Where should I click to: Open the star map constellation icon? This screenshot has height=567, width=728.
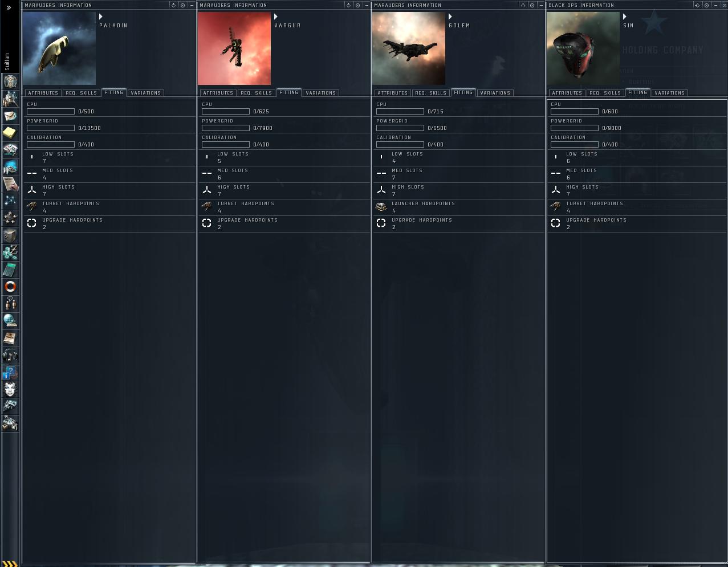(10, 201)
